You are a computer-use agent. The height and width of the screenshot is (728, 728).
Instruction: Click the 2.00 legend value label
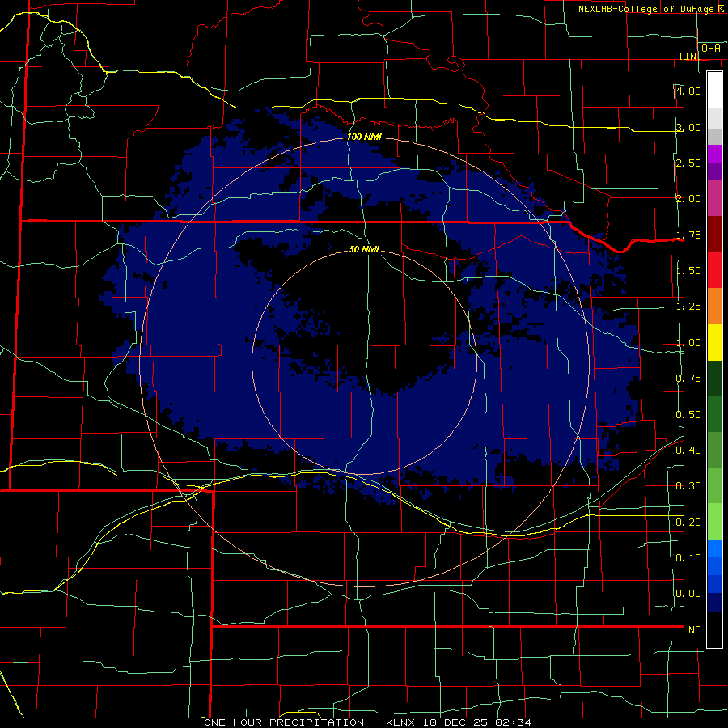click(688, 199)
